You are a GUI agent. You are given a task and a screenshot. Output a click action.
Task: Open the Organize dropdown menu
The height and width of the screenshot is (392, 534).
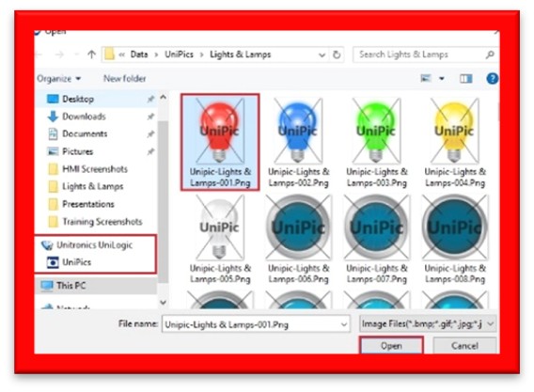[59, 79]
